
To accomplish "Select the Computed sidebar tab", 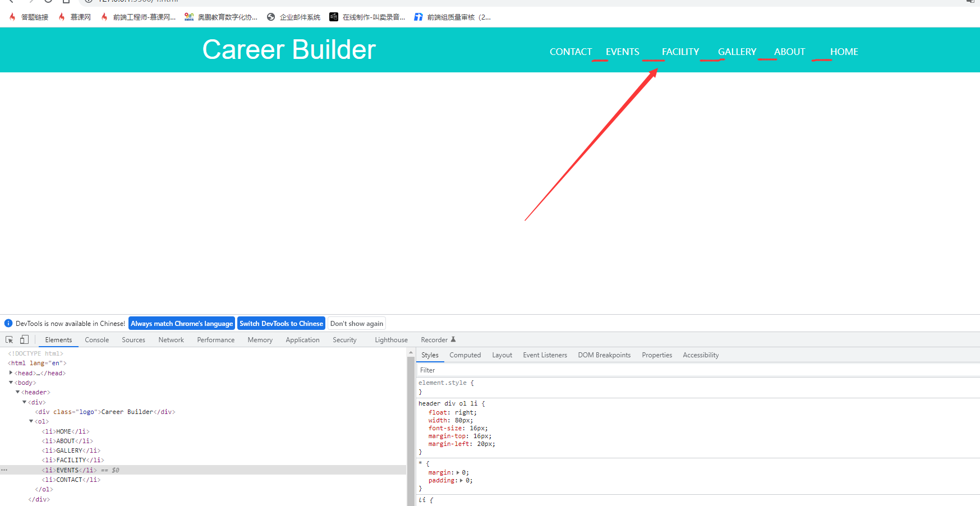I will 465,355.
